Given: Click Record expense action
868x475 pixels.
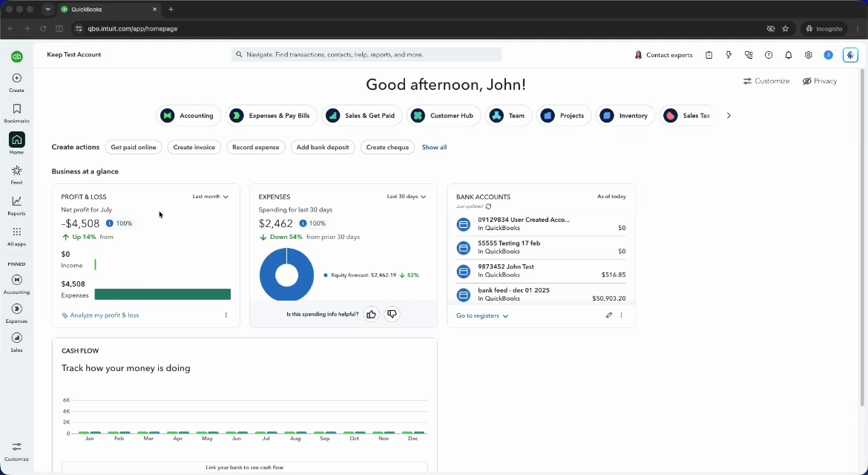Looking at the screenshot, I should (256, 147).
